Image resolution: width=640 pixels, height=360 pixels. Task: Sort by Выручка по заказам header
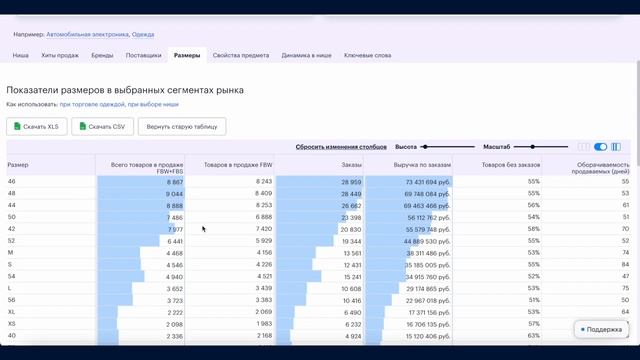tap(422, 165)
